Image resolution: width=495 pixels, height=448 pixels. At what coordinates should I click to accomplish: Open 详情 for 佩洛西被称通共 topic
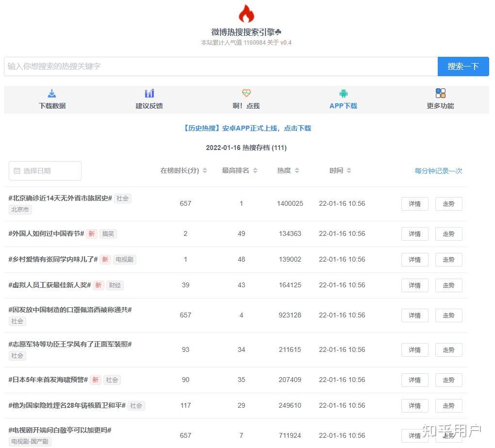[x=415, y=315]
